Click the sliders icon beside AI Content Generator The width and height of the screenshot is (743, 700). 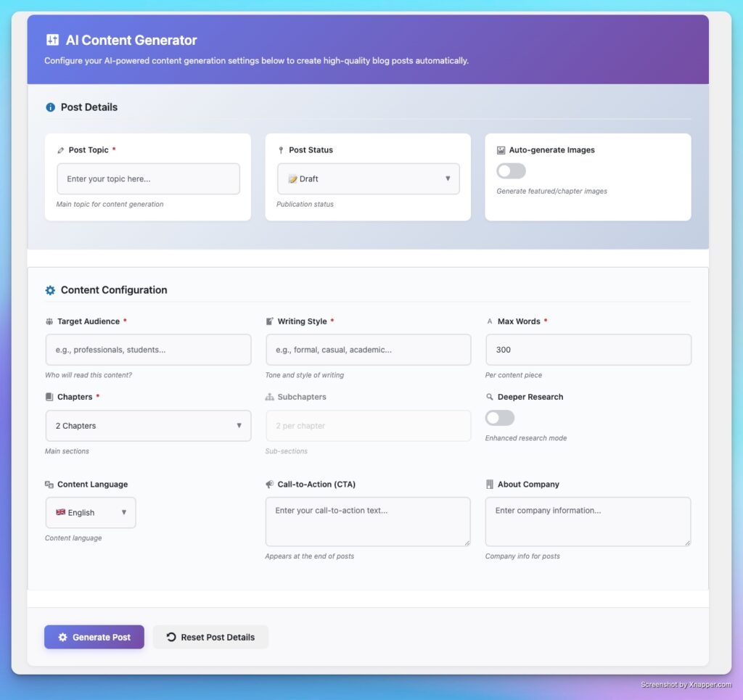pyautogui.click(x=52, y=41)
